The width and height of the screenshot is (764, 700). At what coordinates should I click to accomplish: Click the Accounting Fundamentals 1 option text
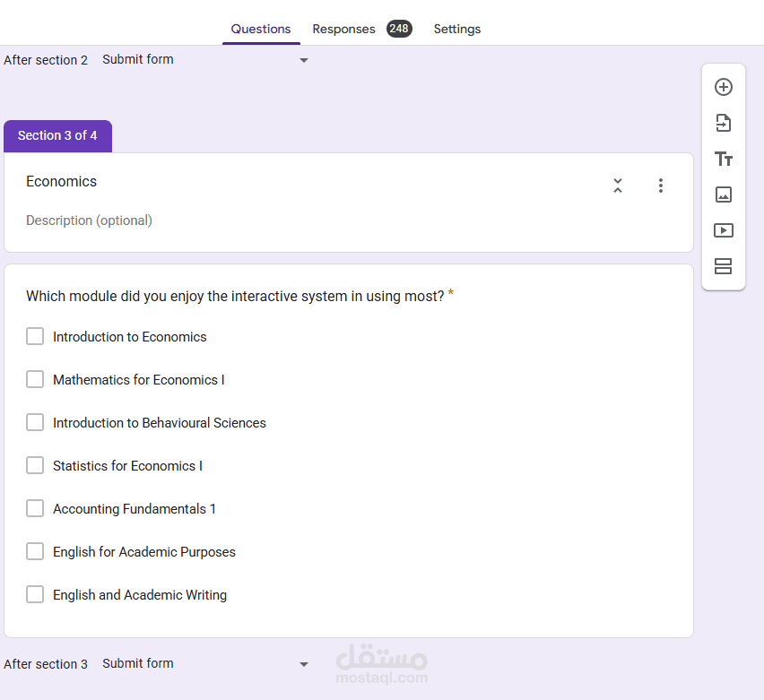(135, 509)
